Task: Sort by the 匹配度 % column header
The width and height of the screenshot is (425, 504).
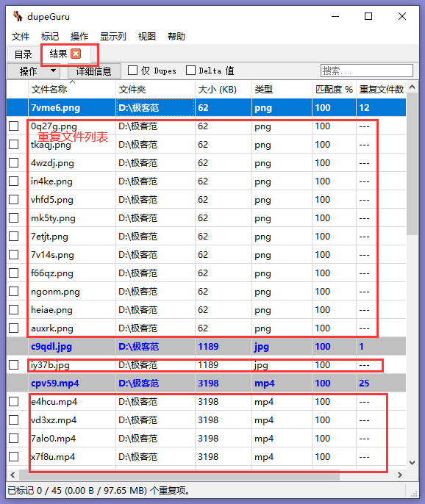Action: (334, 89)
